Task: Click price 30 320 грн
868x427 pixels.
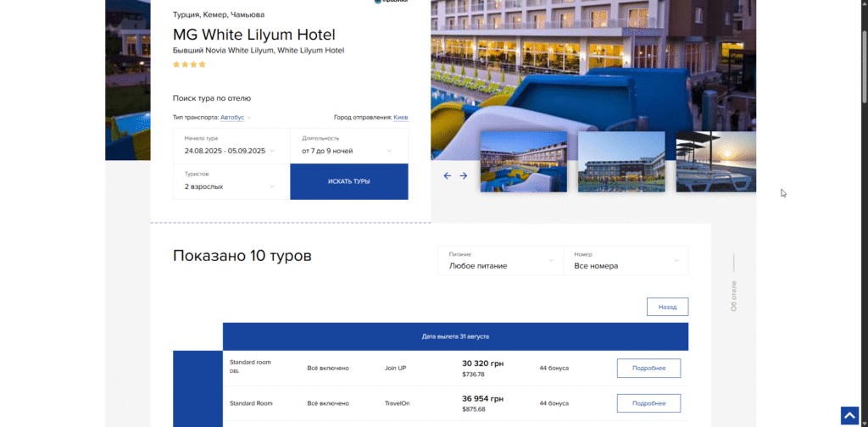Action: 482,363
